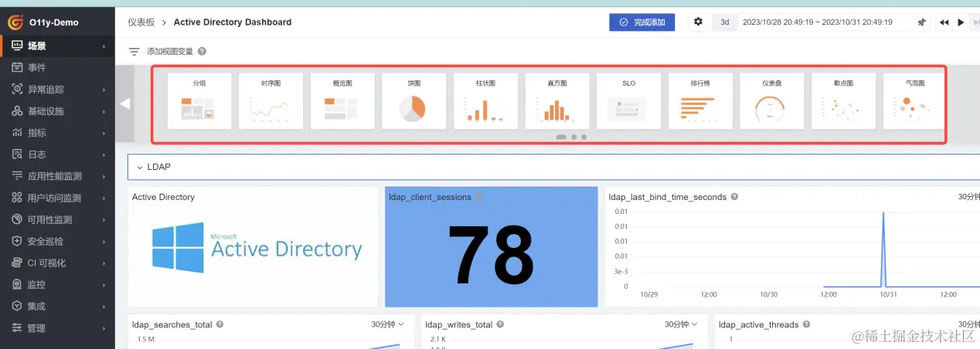Open the 基础设施 sidebar menu

point(57,111)
